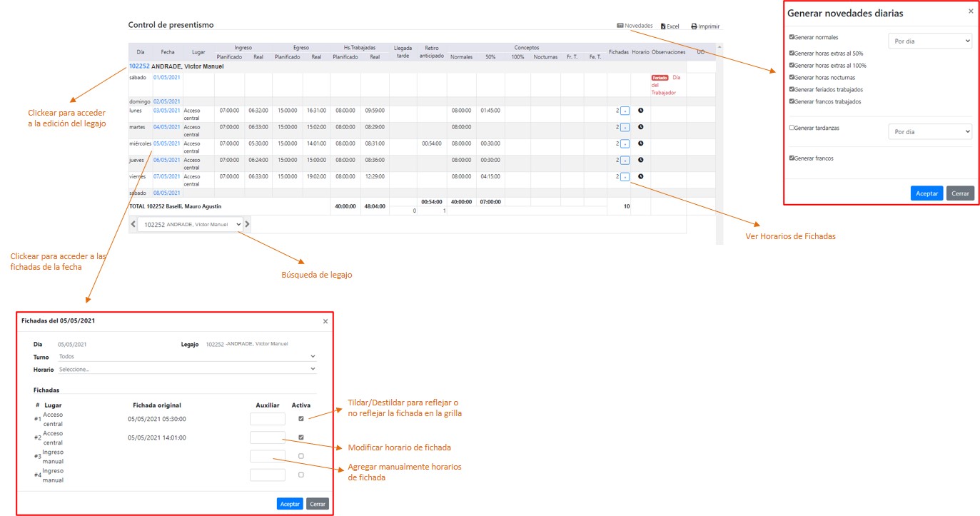The width and height of the screenshot is (980, 516).
Task: Go to the next legajo arrow
Action: [248, 224]
